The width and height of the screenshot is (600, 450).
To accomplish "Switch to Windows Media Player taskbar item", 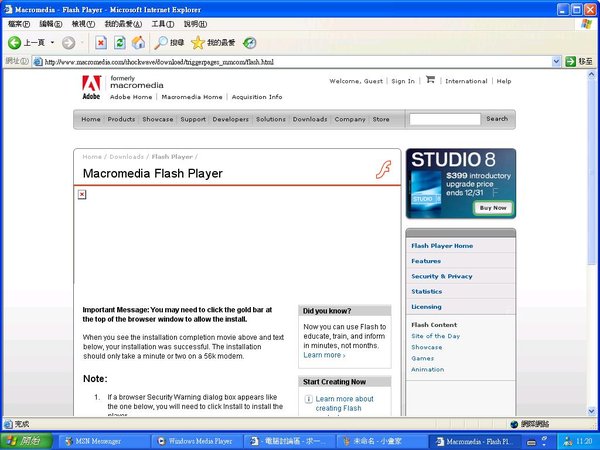I will click(197, 441).
